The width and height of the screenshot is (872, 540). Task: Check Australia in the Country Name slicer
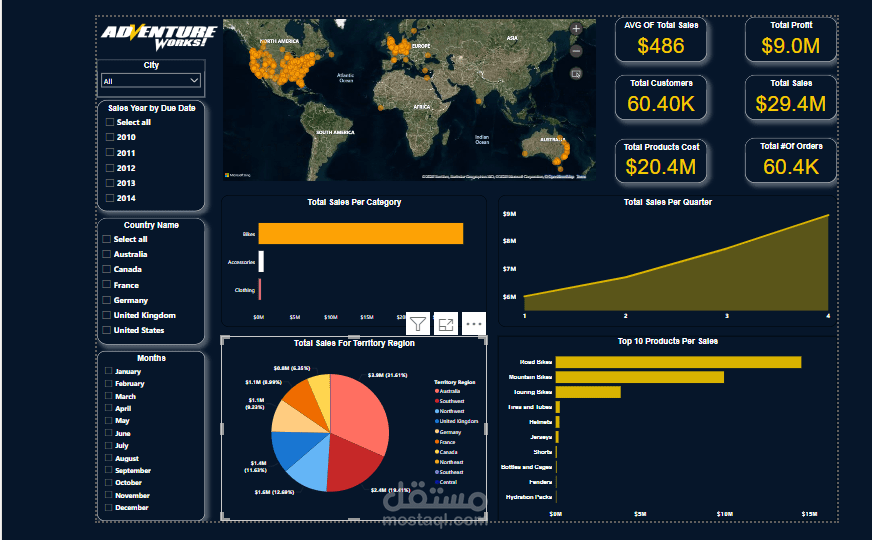[107, 254]
